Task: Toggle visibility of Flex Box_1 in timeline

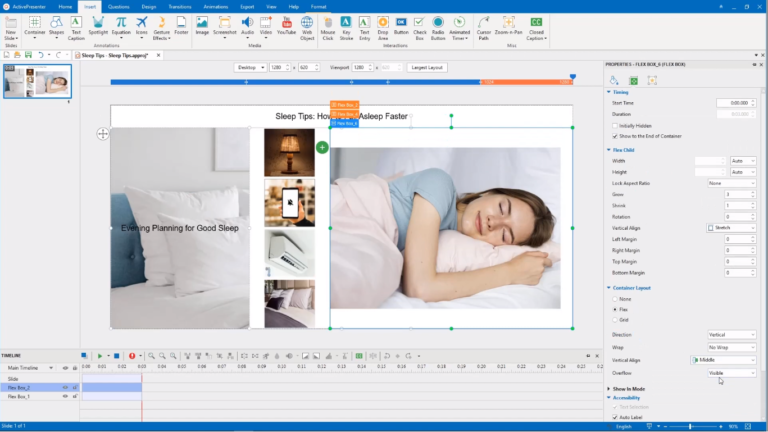Action: (65, 396)
